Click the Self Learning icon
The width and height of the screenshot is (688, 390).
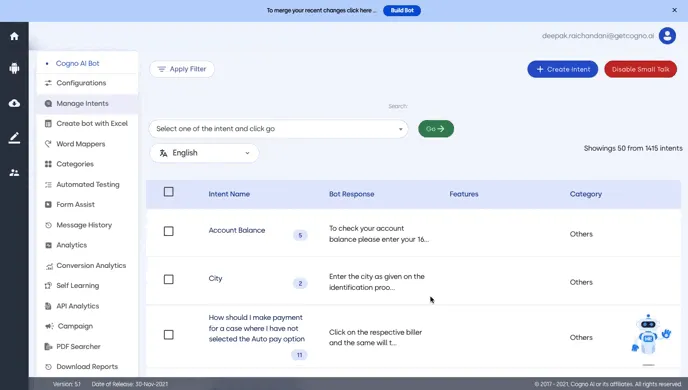tap(48, 286)
